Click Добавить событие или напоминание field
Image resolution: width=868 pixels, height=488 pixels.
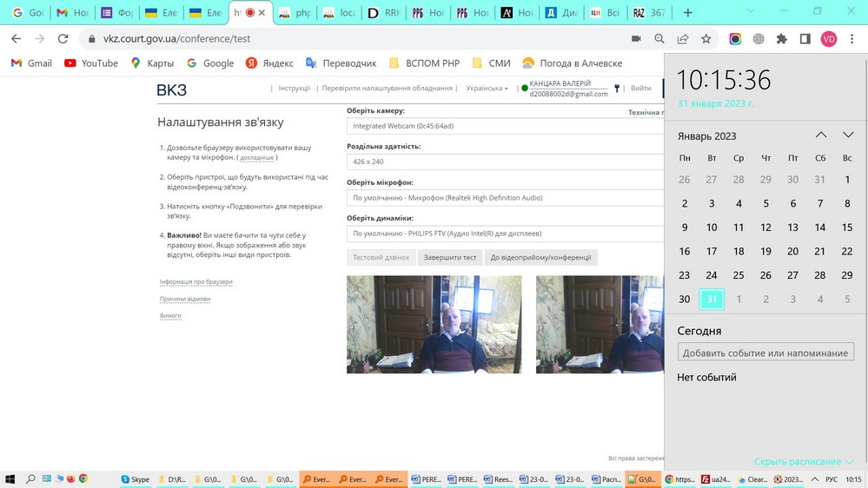(765, 353)
